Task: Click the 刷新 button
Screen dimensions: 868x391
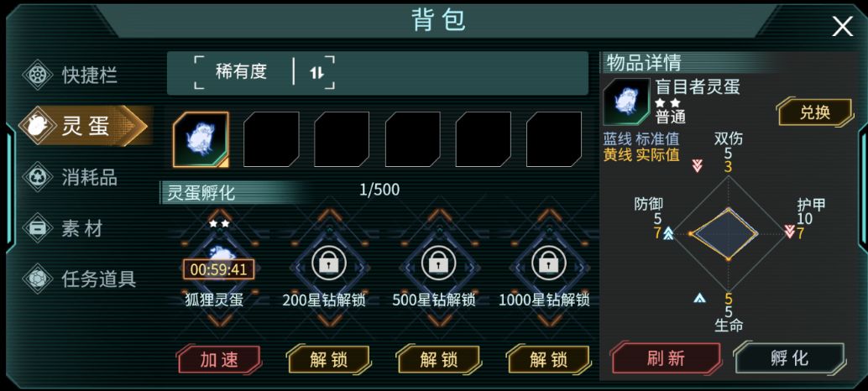Action: pos(667,358)
